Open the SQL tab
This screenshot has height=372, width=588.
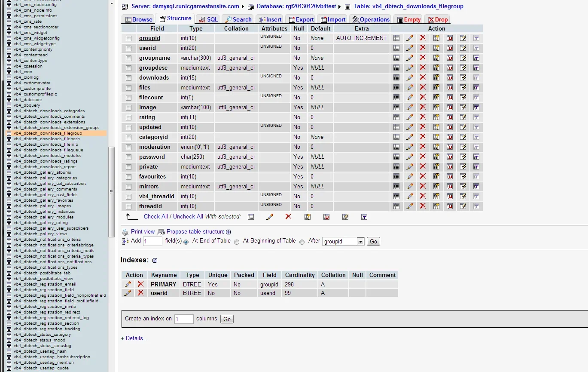[208, 19]
